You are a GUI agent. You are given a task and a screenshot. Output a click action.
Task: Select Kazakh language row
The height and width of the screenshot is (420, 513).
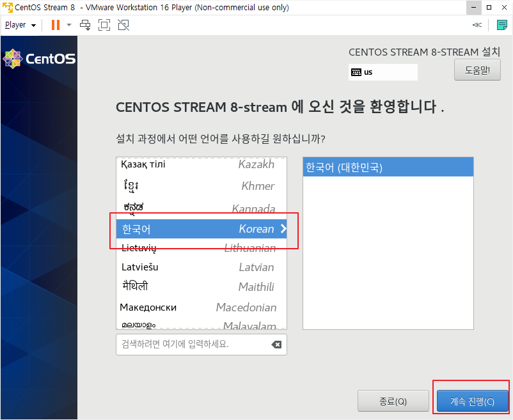click(x=201, y=164)
